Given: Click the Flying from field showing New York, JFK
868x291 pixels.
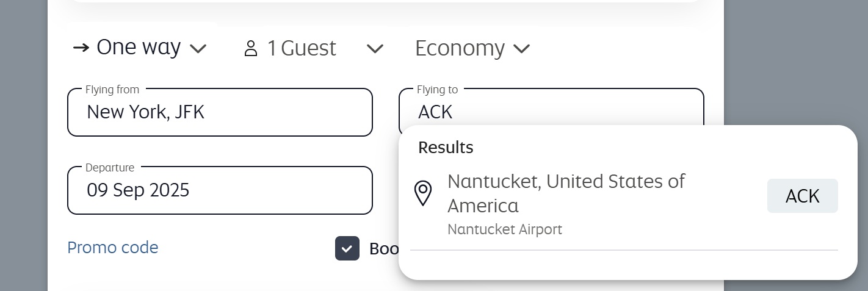Looking at the screenshot, I should 220,112.
